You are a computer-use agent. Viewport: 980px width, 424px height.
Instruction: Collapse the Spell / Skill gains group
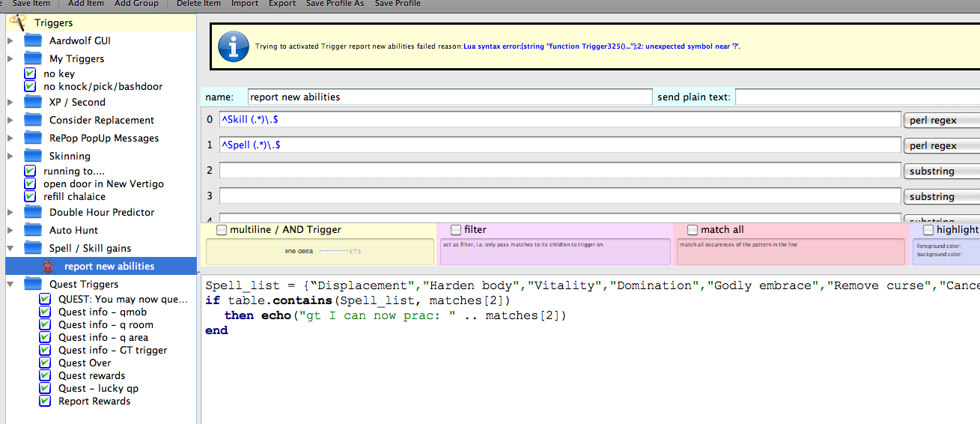coord(10,248)
